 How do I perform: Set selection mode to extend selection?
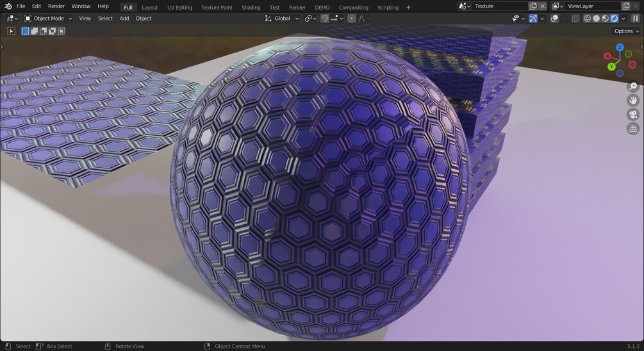tap(35, 31)
